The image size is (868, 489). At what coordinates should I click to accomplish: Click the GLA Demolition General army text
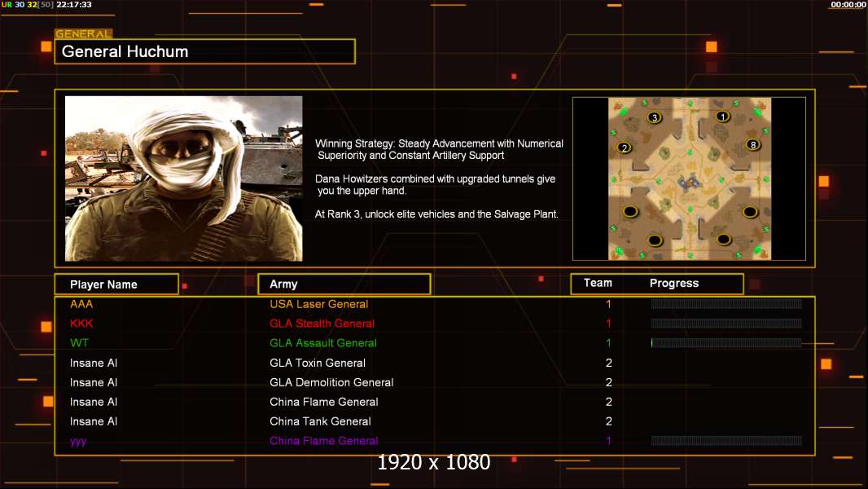coord(331,382)
